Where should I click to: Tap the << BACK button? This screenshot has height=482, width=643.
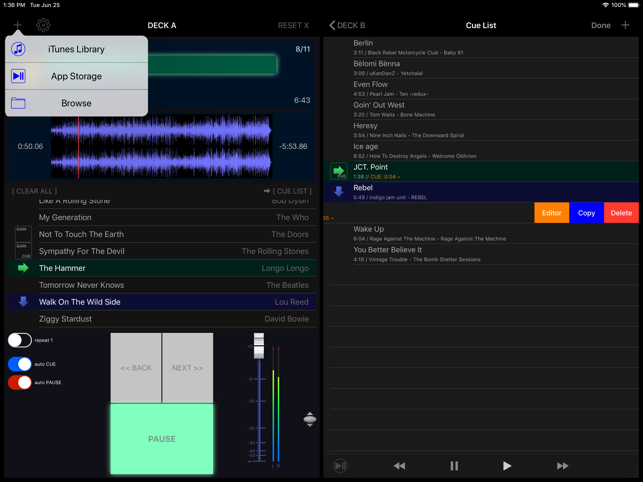[x=136, y=368]
